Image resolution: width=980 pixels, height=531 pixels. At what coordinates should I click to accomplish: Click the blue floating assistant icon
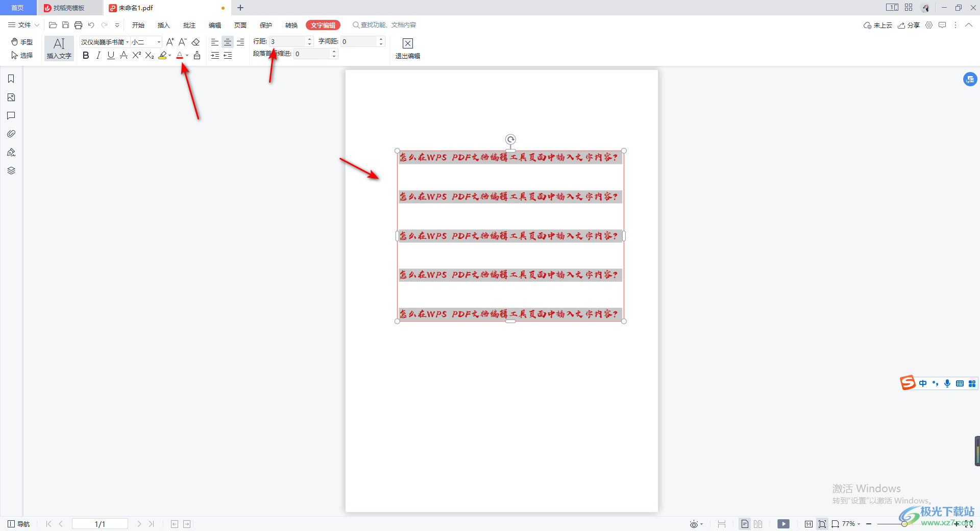[x=970, y=79]
